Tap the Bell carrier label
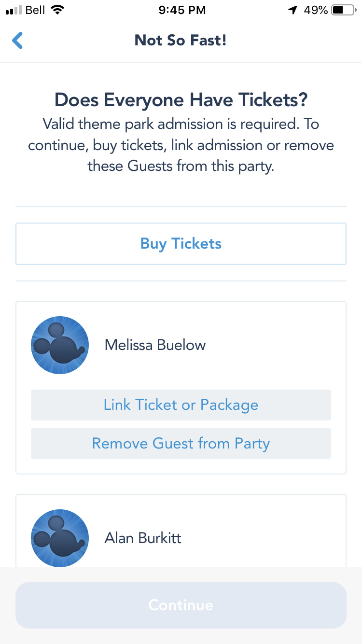The image size is (362, 644). [35, 10]
